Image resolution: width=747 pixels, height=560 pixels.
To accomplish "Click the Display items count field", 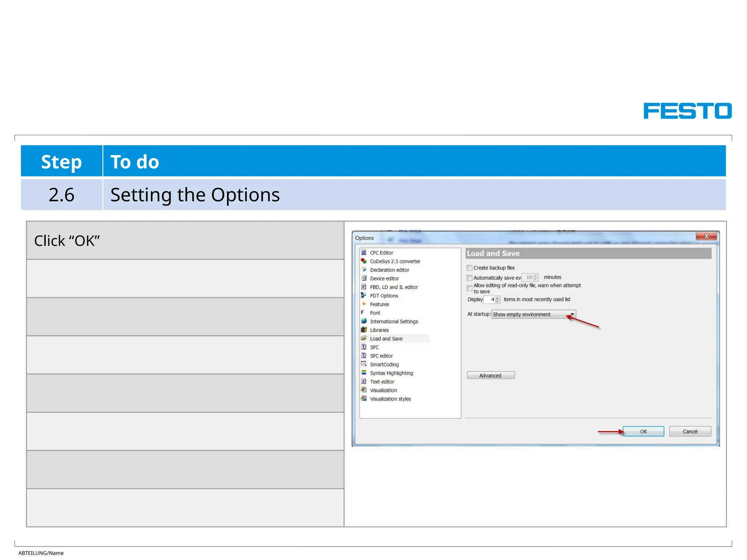I will pyautogui.click(x=489, y=300).
